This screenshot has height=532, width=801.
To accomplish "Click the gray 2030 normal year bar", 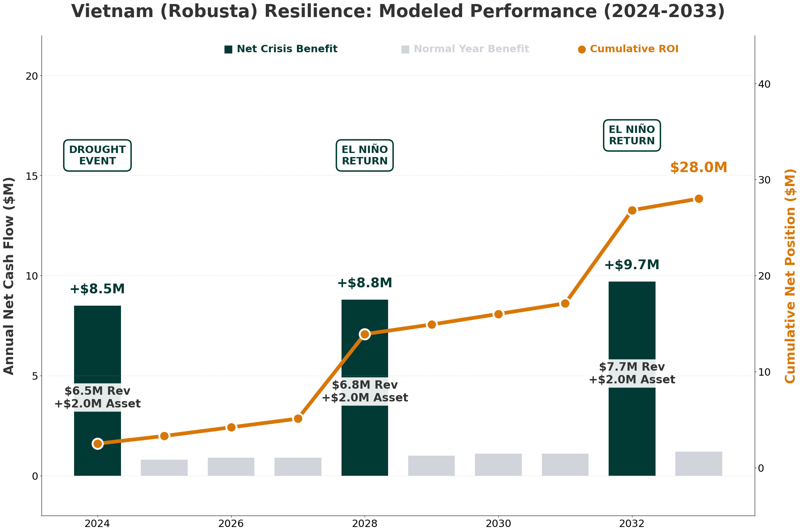I will pos(498,464).
